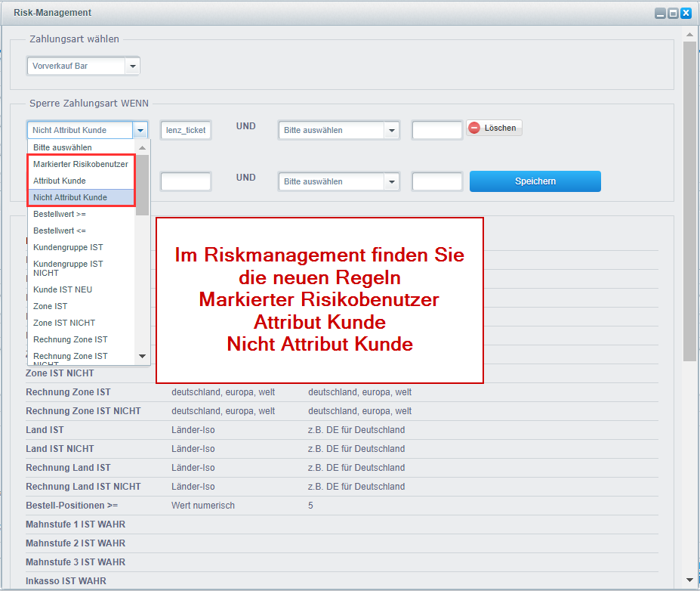
Task: Click Land IST row label
Action: [x=45, y=430]
